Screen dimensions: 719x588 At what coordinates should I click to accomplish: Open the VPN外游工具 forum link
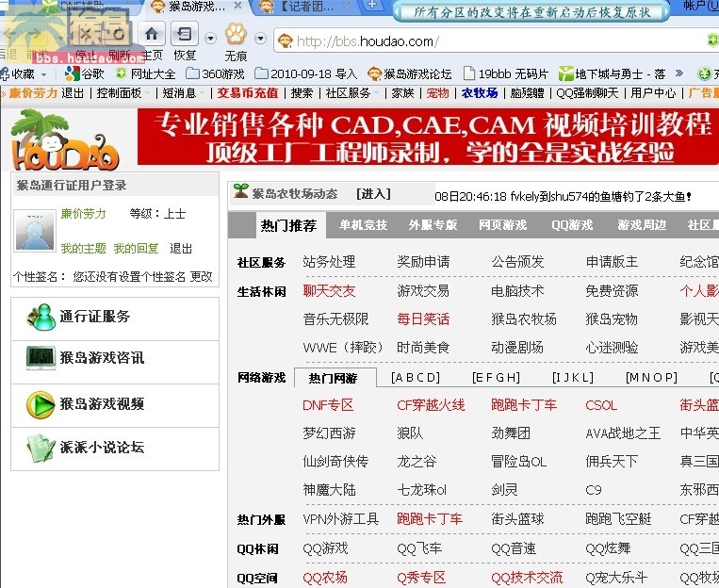pyautogui.click(x=341, y=519)
